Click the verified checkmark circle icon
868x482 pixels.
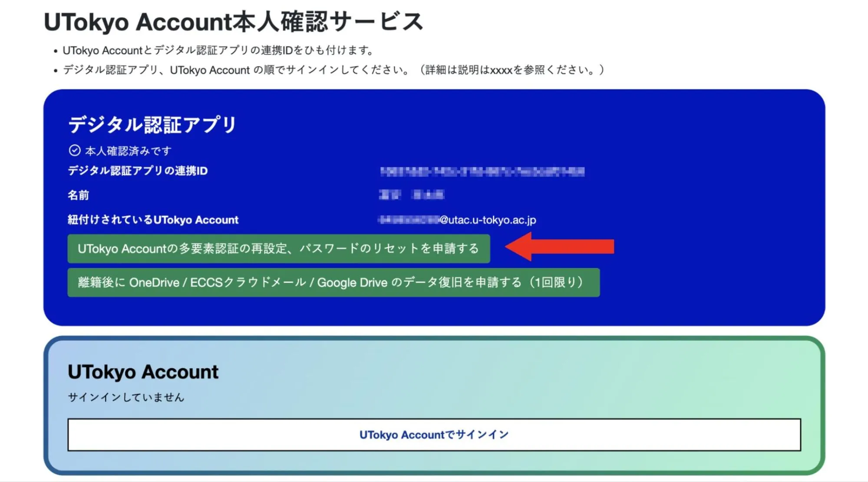coord(74,150)
